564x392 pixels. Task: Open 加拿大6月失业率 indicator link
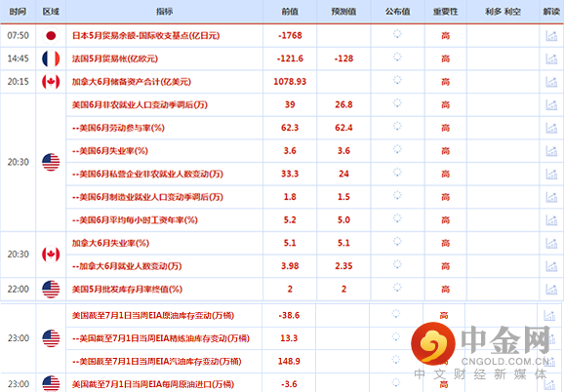(110, 243)
